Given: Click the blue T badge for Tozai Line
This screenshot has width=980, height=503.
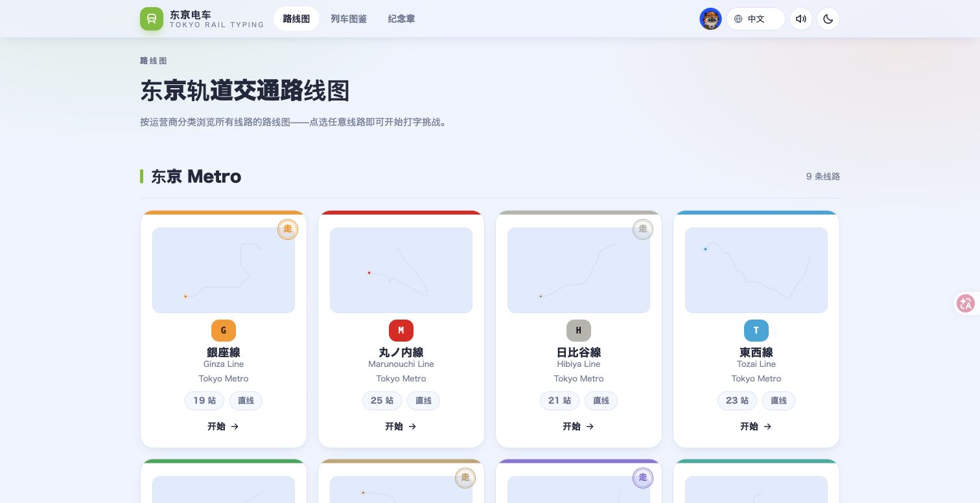Looking at the screenshot, I should tap(756, 331).
